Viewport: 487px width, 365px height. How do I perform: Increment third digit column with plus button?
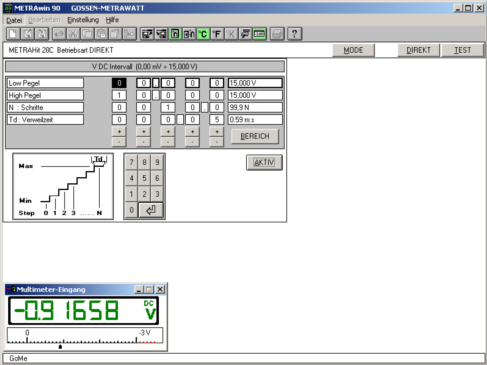[168, 132]
